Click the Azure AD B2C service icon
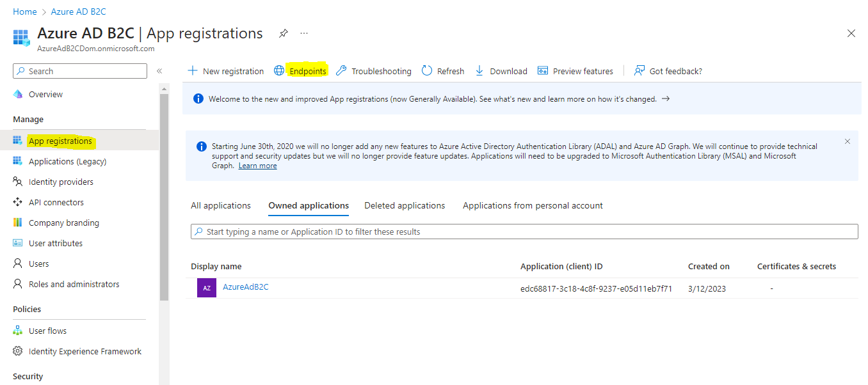The height and width of the screenshot is (385, 868). coord(21,37)
